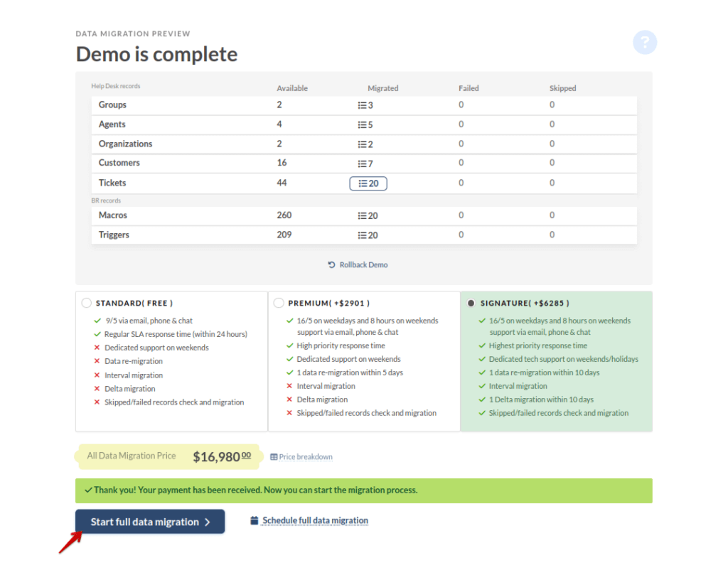Click the table icon next to Price breakdown
The width and height of the screenshot is (728, 580).
point(273,457)
